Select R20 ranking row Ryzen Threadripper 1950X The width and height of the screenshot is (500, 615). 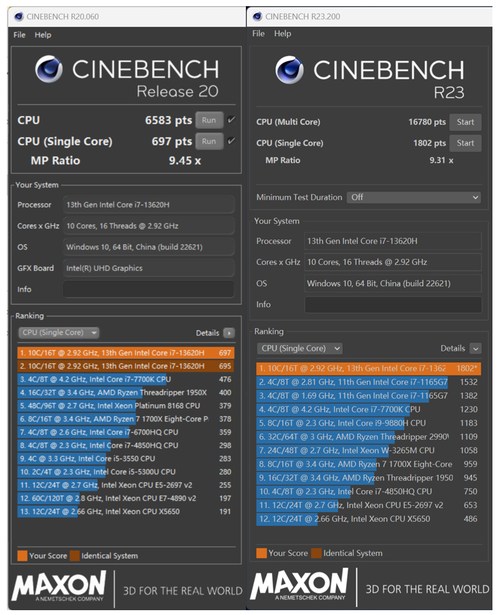tap(126, 393)
